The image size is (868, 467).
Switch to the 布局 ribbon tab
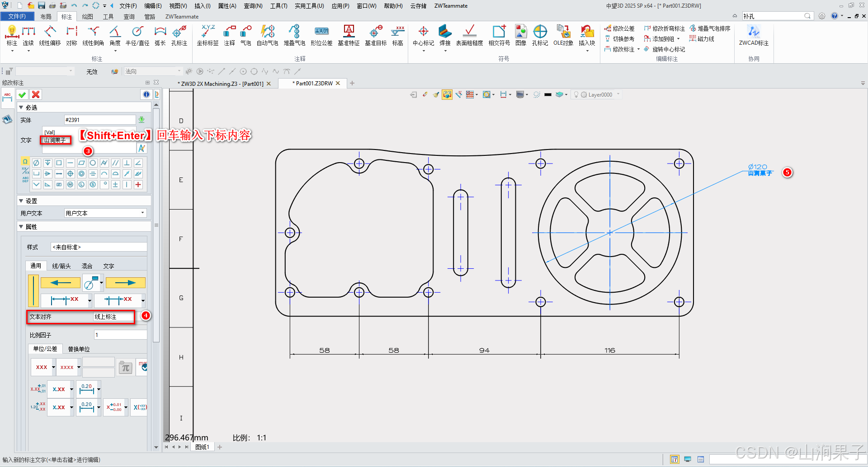point(46,17)
